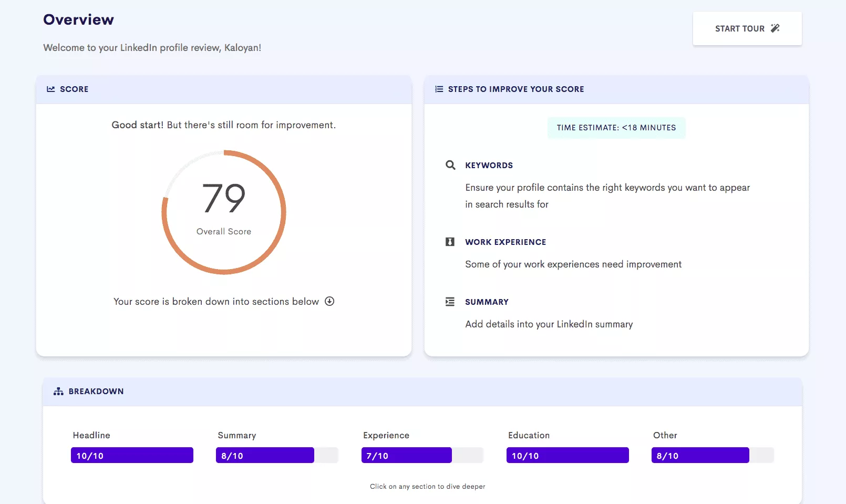846x504 pixels.
Task: Open the KEYWORDS improvement step
Action: (x=489, y=165)
